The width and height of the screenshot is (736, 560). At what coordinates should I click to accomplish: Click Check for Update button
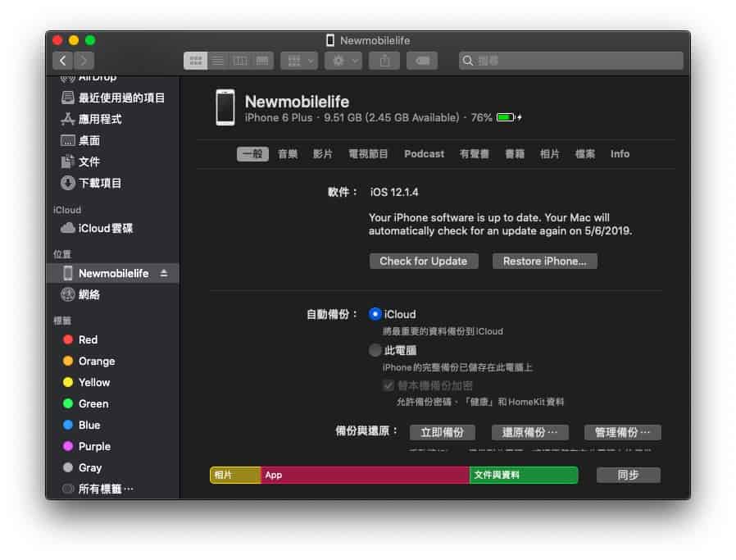[424, 261]
